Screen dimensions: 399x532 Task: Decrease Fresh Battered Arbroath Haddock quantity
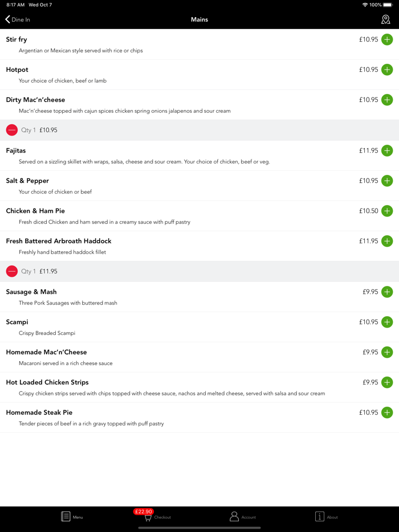(x=12, y=271)
